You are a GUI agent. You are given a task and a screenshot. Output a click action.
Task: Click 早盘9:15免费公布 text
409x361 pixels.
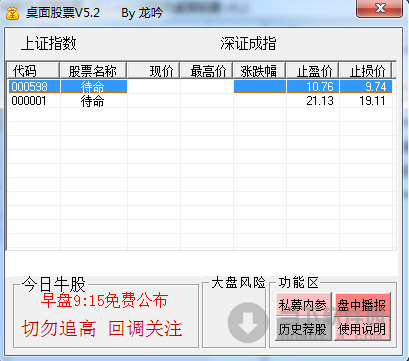(104, 301)
